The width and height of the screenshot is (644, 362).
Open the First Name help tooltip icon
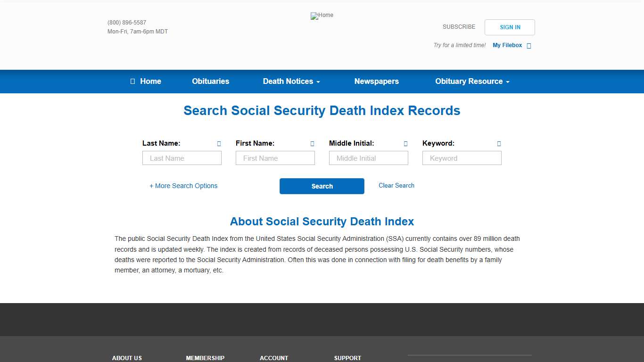[x=312, y=143]
